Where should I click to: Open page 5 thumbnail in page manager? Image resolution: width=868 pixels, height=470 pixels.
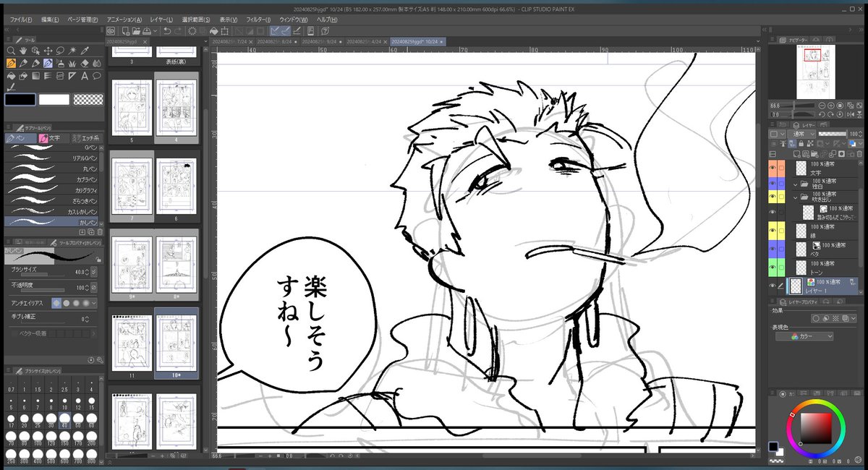(x=132, y=107)
